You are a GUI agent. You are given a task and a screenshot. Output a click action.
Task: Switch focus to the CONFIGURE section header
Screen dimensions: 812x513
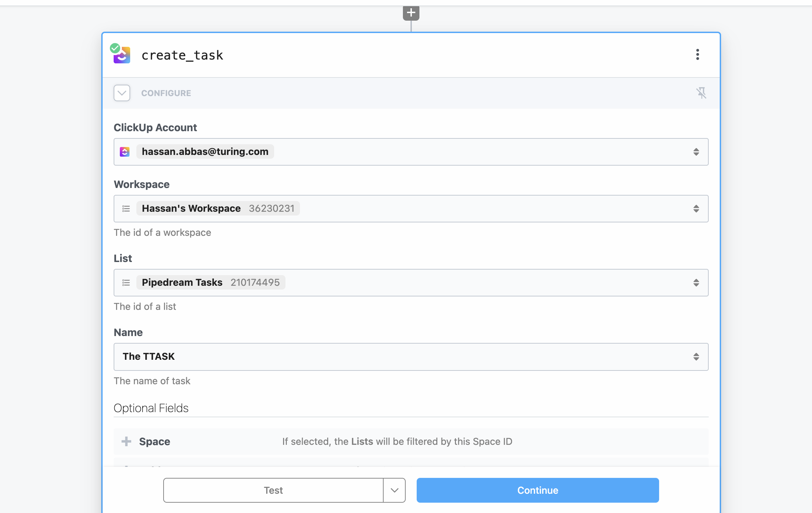point(166,93)
